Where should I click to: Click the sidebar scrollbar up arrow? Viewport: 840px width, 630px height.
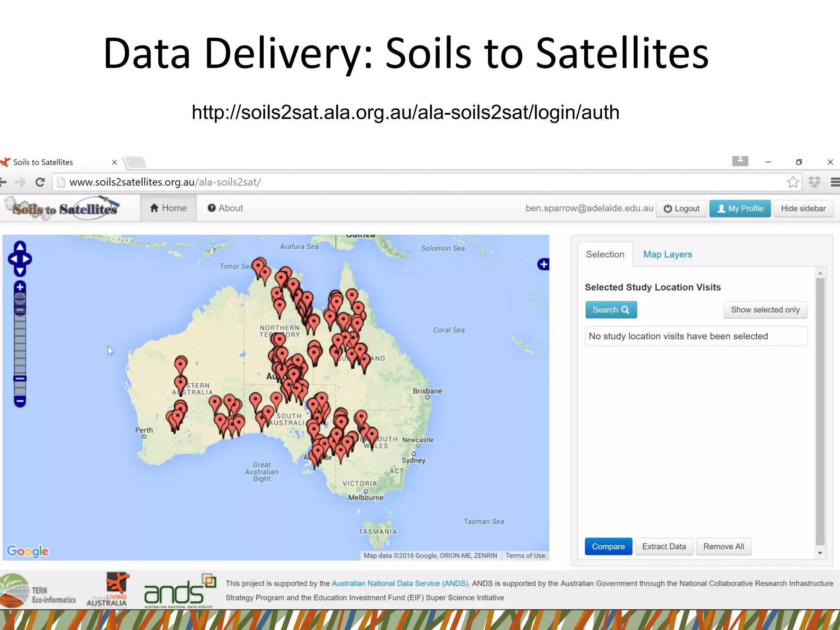(x=820, y=273)
